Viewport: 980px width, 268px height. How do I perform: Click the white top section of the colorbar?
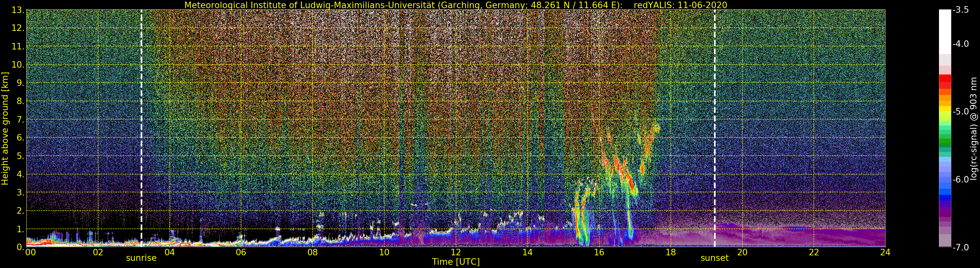[x=945, y=32]
